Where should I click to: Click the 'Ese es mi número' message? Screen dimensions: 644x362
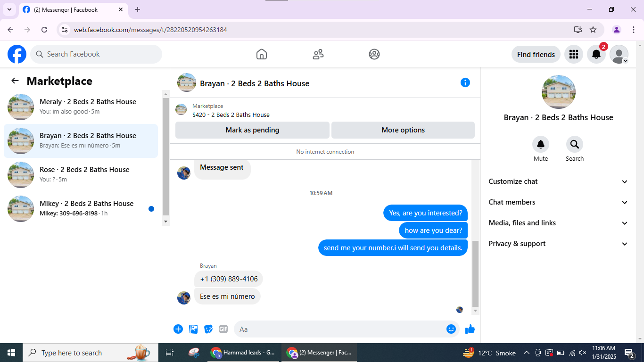227,296
